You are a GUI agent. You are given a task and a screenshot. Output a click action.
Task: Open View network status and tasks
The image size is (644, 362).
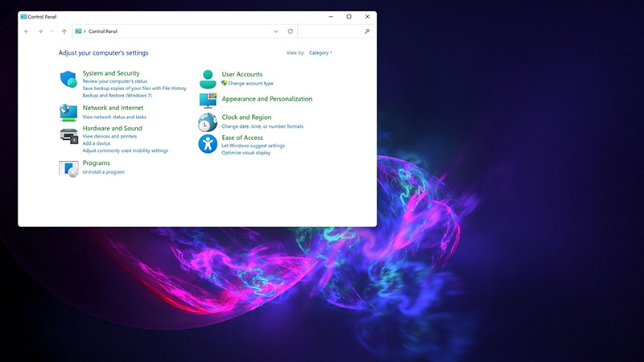point(114,117)
